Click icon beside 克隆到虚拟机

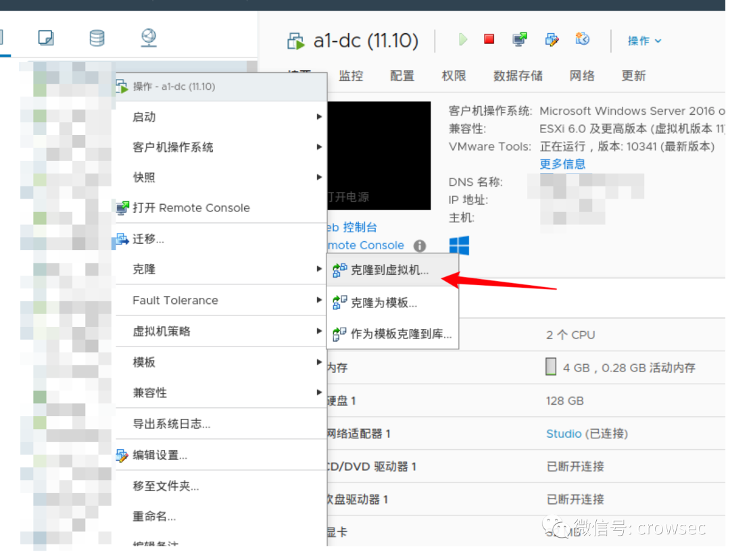click(339, 270)
